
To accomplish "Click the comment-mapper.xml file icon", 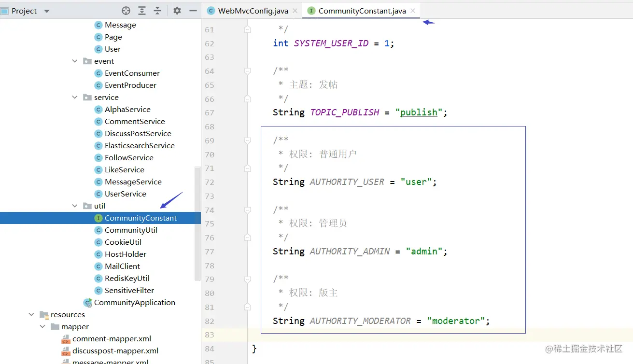I will [x=66, y=339].
